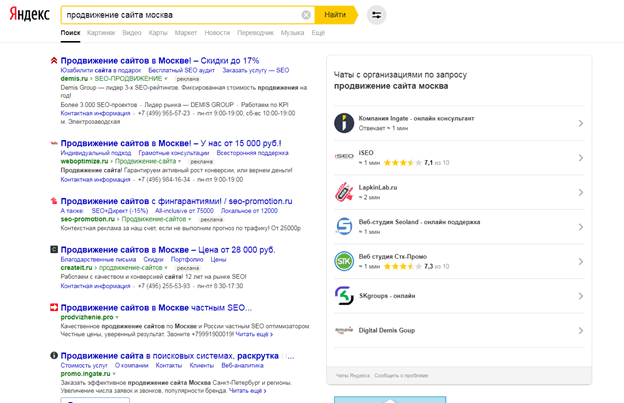Click 'Сообщить о проблеме' in chats footer
The height and width of the screenshot is (403, 624).
(401, 375)
